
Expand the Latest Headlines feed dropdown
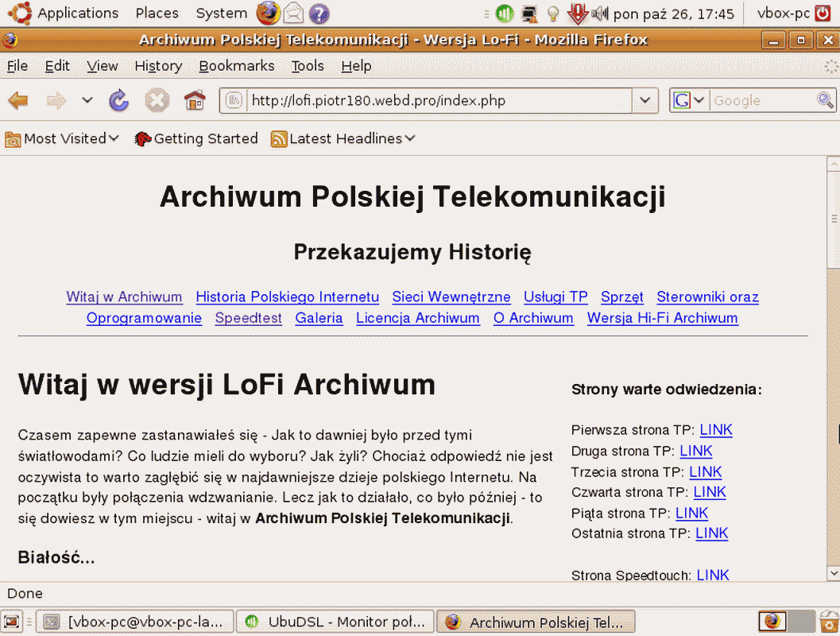click(343, 139)
